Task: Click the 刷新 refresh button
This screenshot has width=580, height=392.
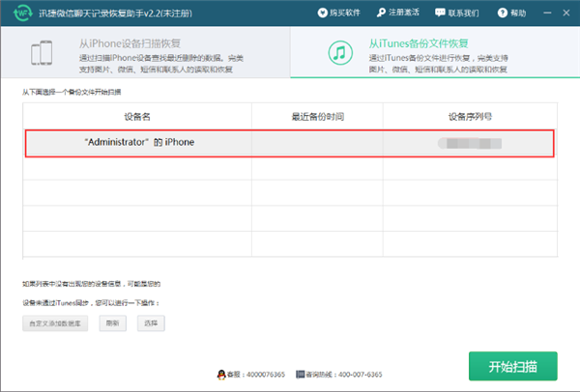Action: click(x=112, y=323)
